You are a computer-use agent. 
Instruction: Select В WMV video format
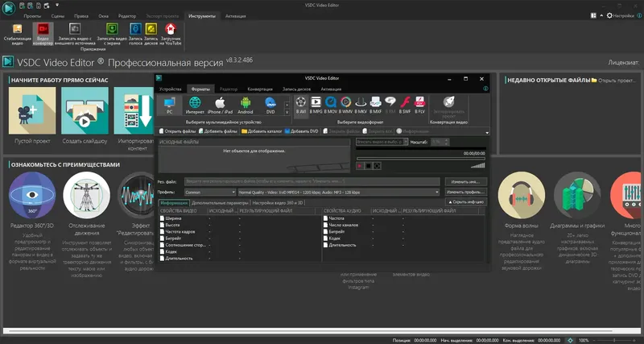346,106
